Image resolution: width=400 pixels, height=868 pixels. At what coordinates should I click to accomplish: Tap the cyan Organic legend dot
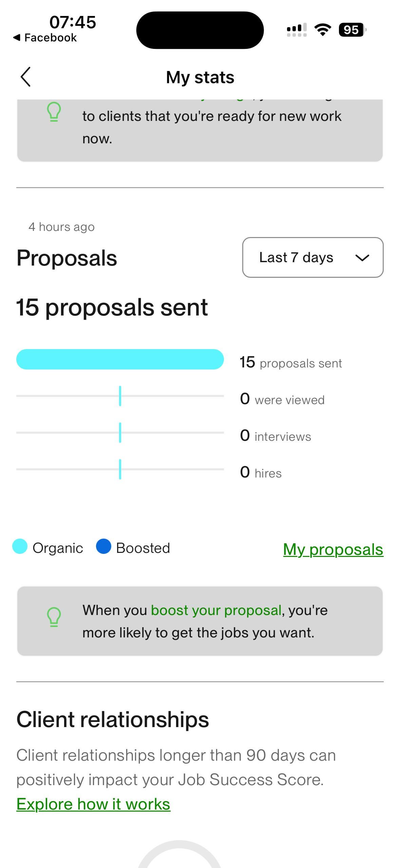tap(20, 546)
